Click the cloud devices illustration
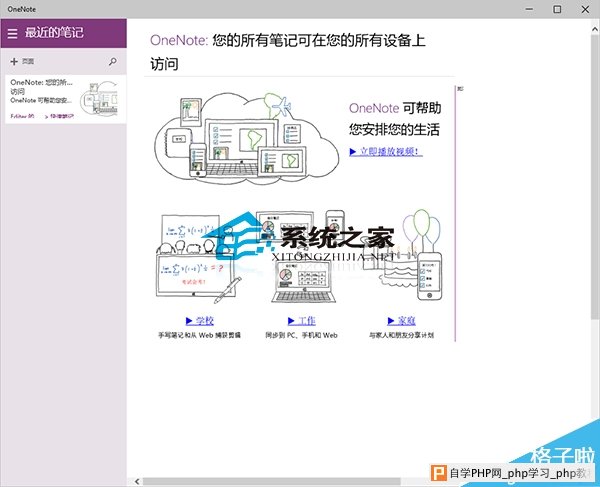The height and width of the screenshot is (487, 600). pyautogui.click(x=247, y=138)
